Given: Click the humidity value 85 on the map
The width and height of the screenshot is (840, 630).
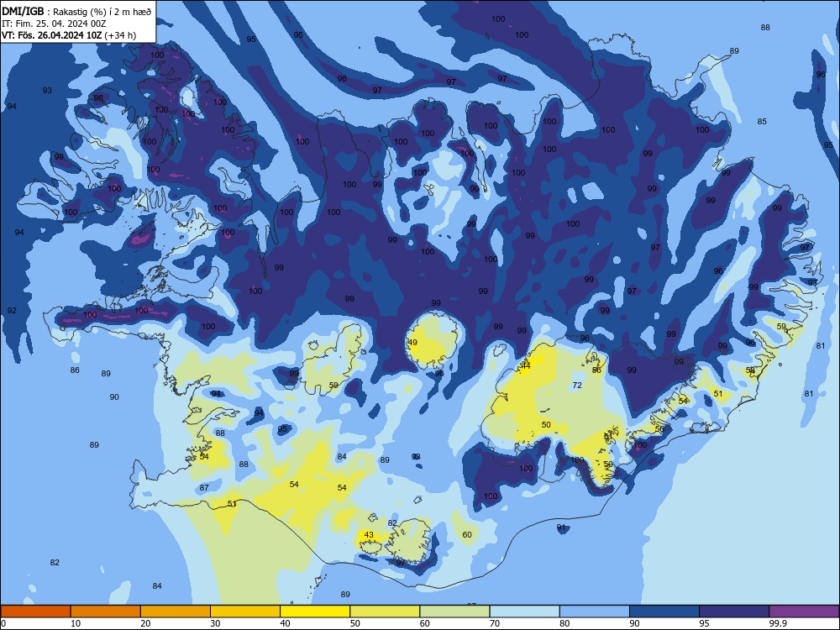Looking at the screenshot, I should [x=762, y=122].
